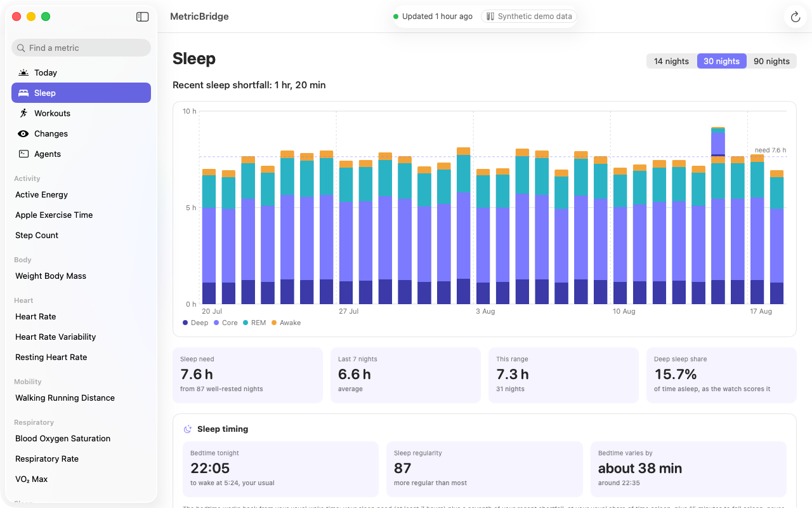Click the Deep sleep share 15.7% card
The width and height of the screenshot is (812, 508).
(x=721, y=375)
